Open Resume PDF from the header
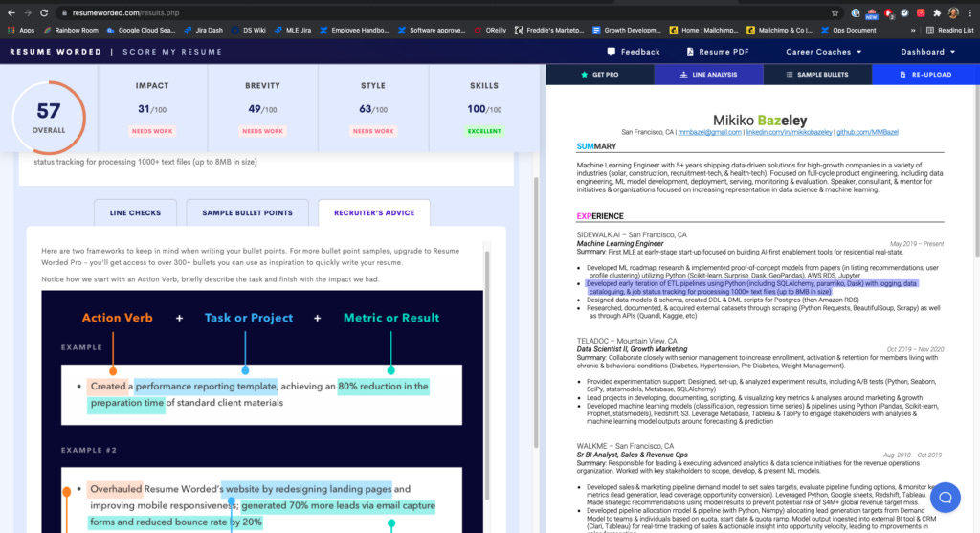The width and height of the screenshot is (980, 533). tap(718, 52)
